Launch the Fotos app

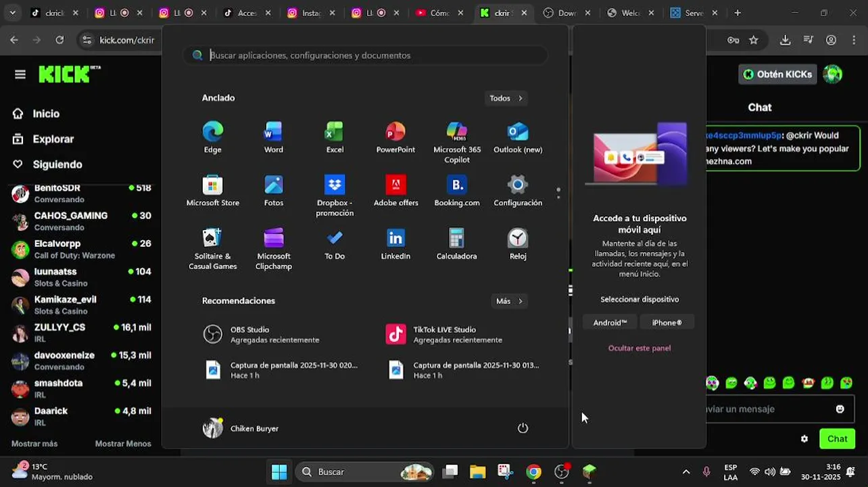[274, 191]
